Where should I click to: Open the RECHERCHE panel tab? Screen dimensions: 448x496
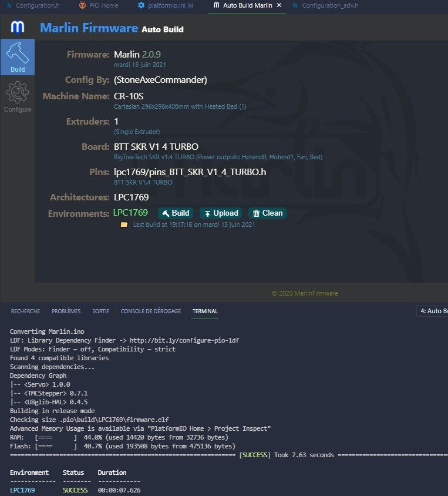(x=25, y=311)
